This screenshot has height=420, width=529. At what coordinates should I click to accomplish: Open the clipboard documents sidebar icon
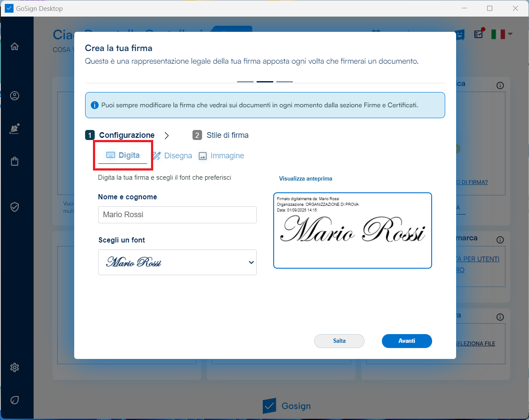click(15, 161)
